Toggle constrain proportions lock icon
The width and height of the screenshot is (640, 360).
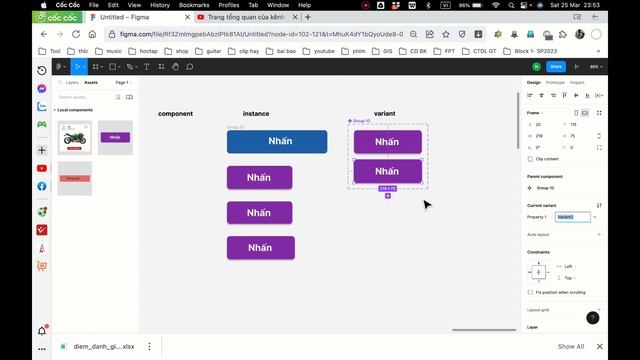pyautogui.click(x=599, y=136)
